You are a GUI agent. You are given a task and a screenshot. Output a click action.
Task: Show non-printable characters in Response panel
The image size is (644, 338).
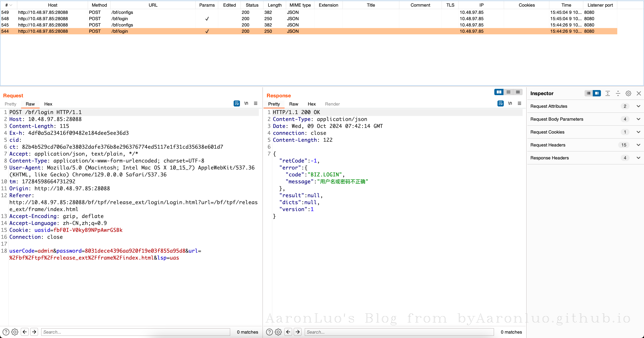point(510,103)
